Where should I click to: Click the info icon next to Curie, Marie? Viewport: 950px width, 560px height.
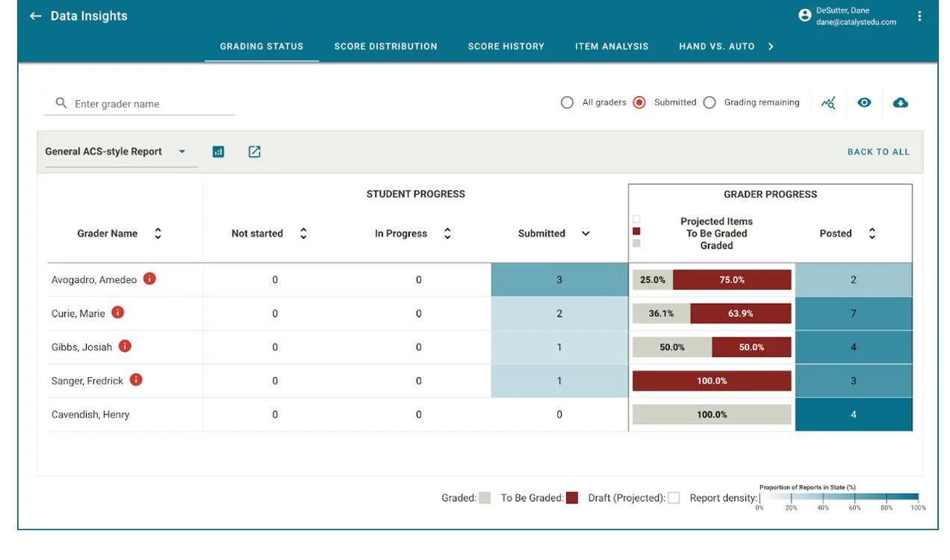117,313
